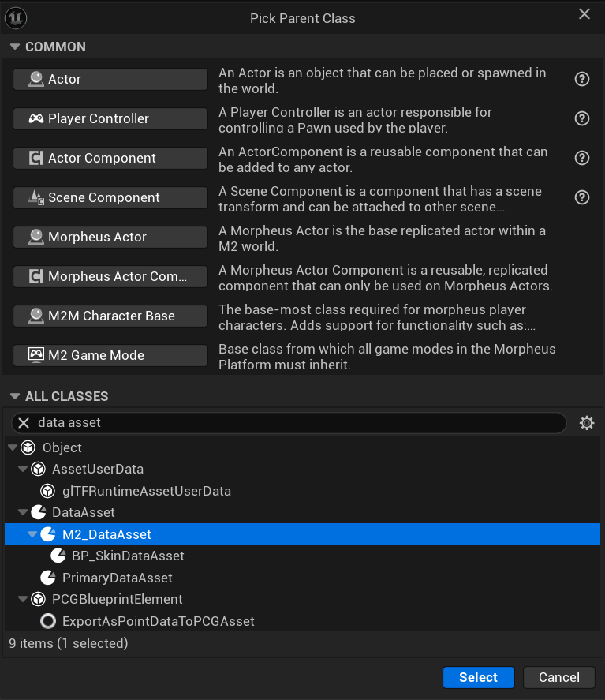Open class viewer settings gear

586,423
